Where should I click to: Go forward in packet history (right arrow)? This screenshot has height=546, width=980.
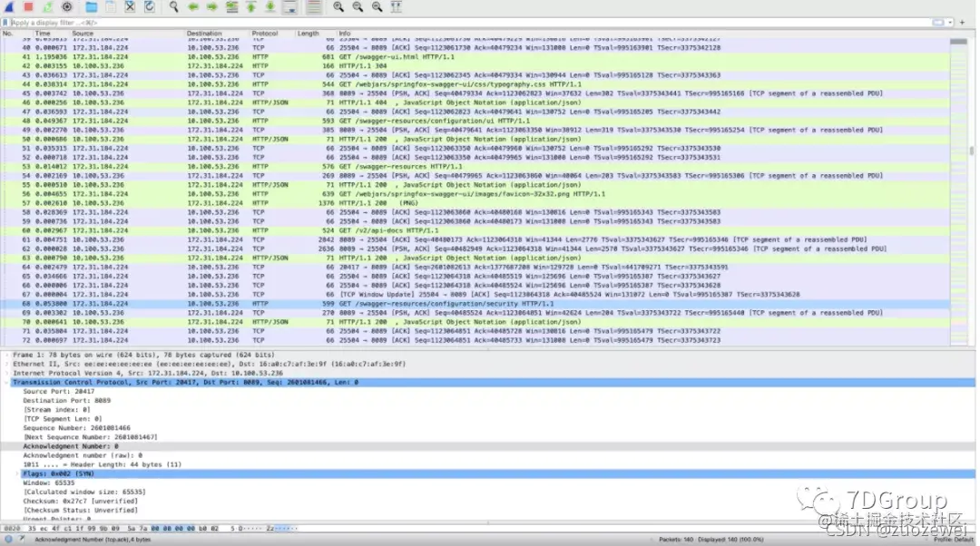coord(212,7)
